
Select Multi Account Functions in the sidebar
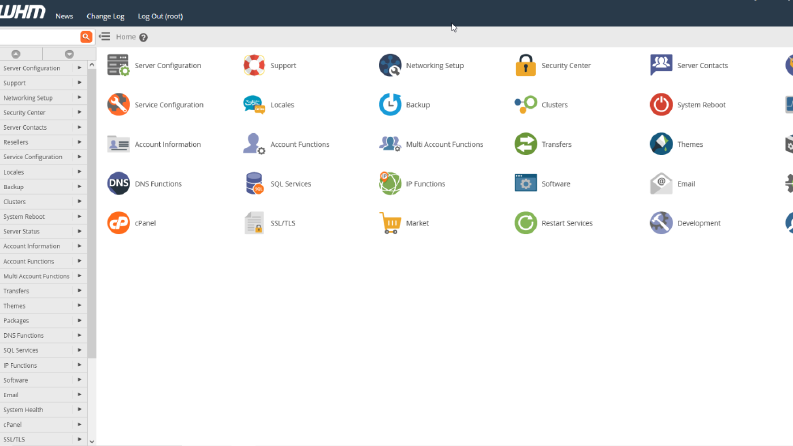[x=43, y=276]
